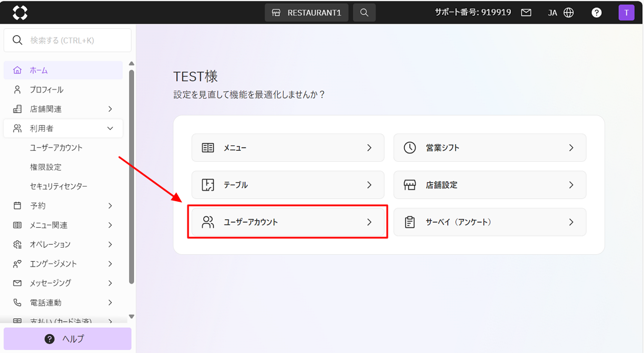Expand エンゲージメント chevron
The height and width of the screenshot is (353, 644).
point(110,264)
